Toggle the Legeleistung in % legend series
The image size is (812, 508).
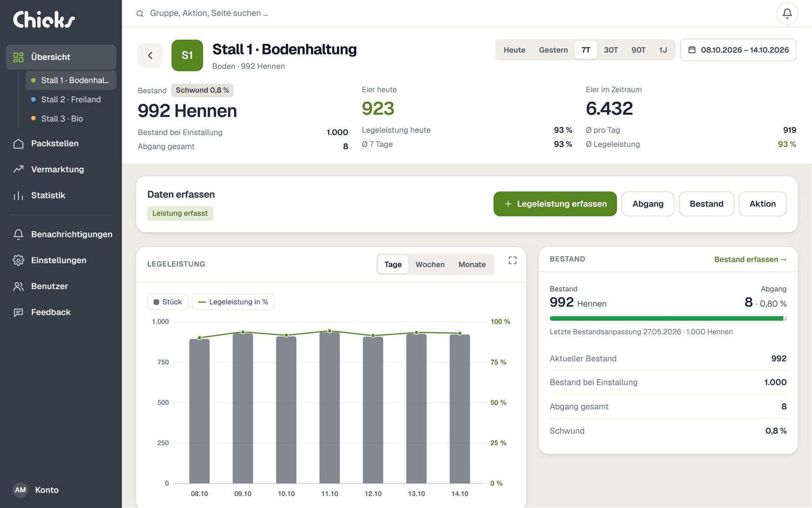(233, 302)
